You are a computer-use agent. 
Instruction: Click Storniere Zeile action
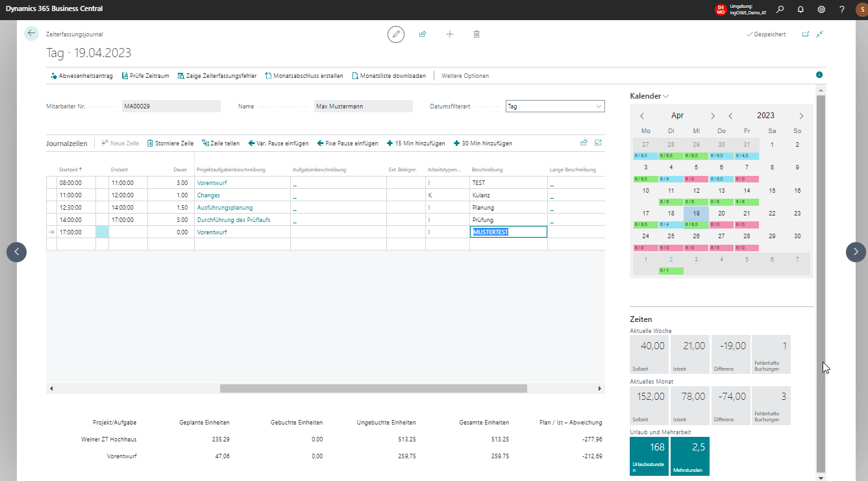[170, 143]
